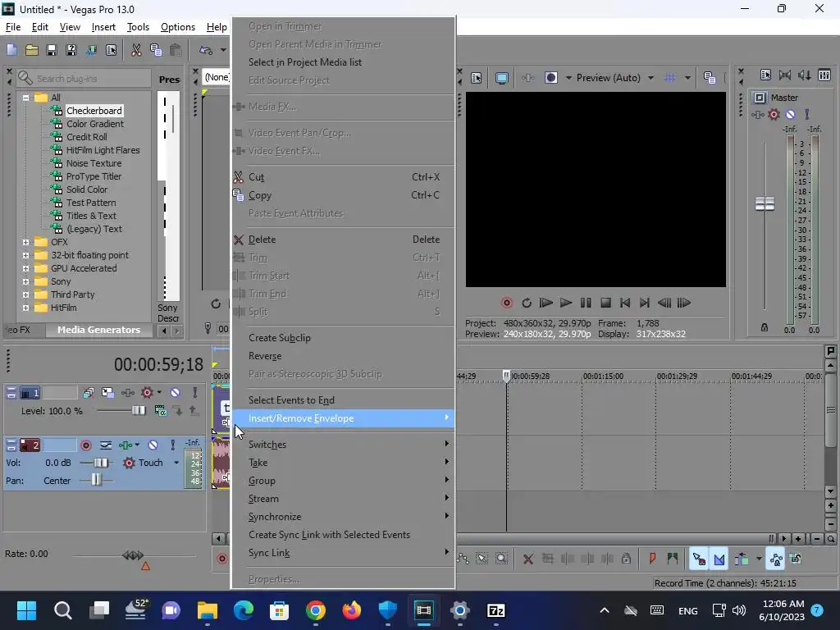Open the Preview (Auto) quality dropdown
Image resolution: width=840 pixels, height=630 pixels.
click(651, 78)
